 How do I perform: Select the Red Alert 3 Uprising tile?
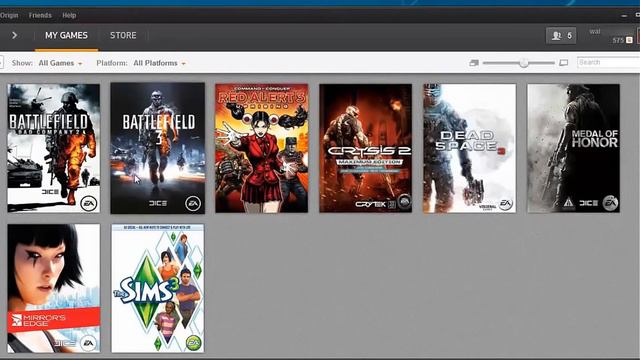(x=262, y=148)
